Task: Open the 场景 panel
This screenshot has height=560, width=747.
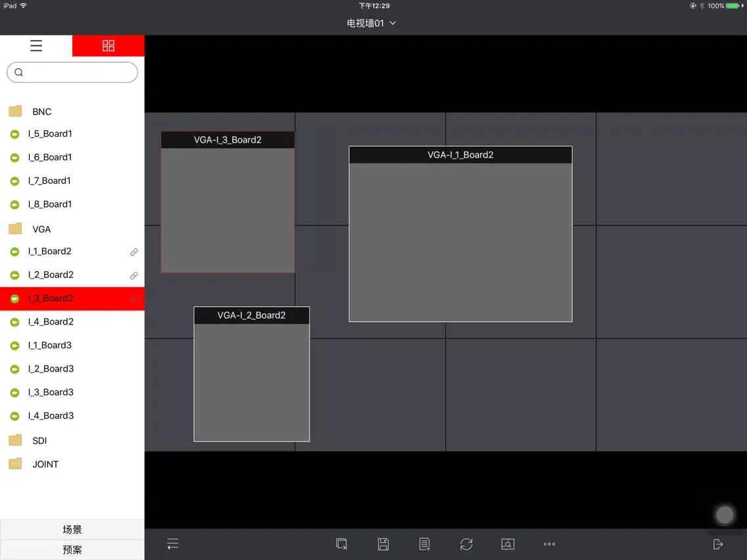Action: [72, 530]
